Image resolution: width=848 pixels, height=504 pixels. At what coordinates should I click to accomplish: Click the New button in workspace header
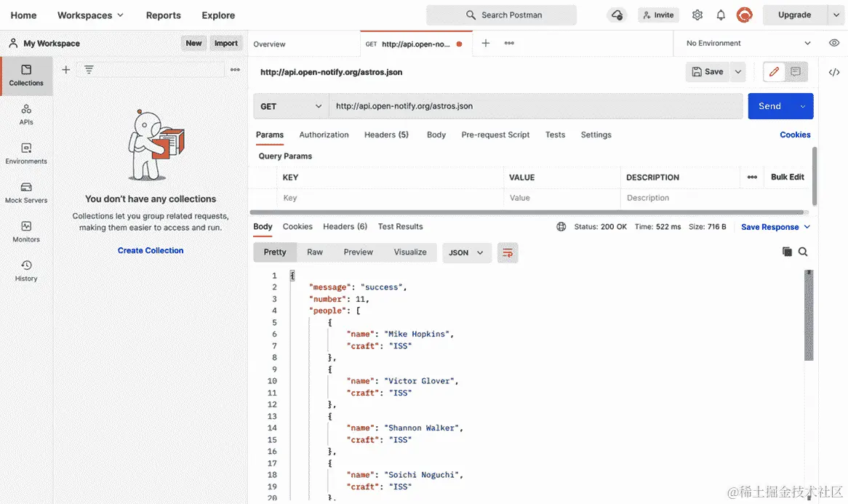(x=193, y=43)
